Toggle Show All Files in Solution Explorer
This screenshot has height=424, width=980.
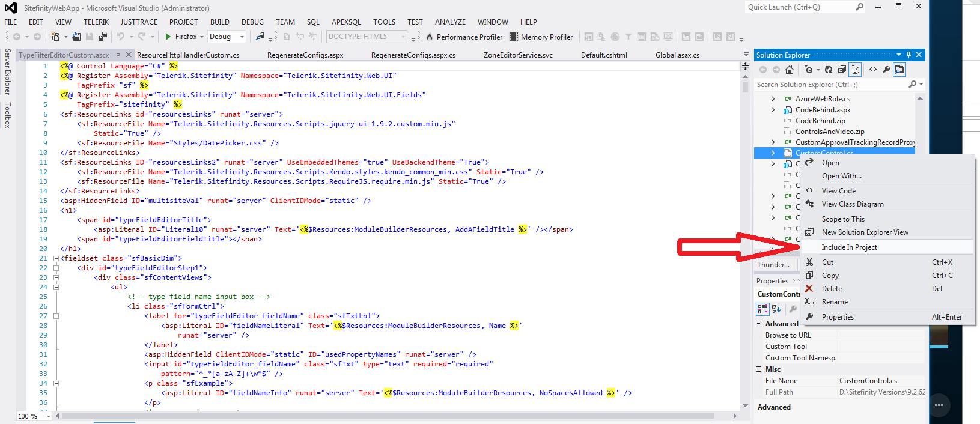click(855, 70)
